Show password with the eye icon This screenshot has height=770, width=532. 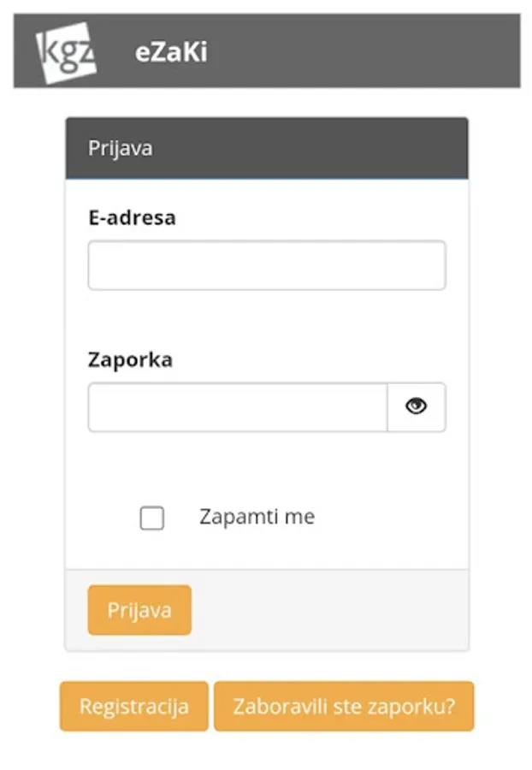(416, 406)
